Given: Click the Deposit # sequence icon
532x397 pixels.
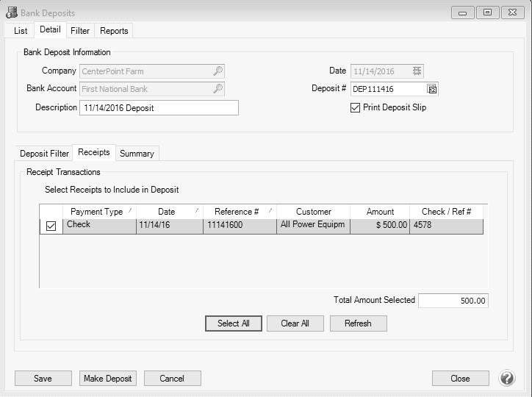Looking at the screenshot, I should 432,89.
